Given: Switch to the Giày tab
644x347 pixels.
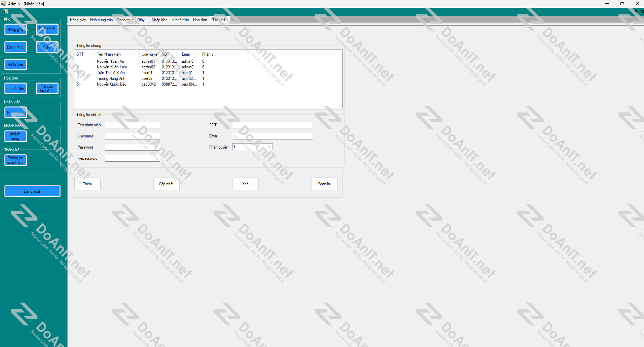Looking at the screenshot, I should (141, 20).
